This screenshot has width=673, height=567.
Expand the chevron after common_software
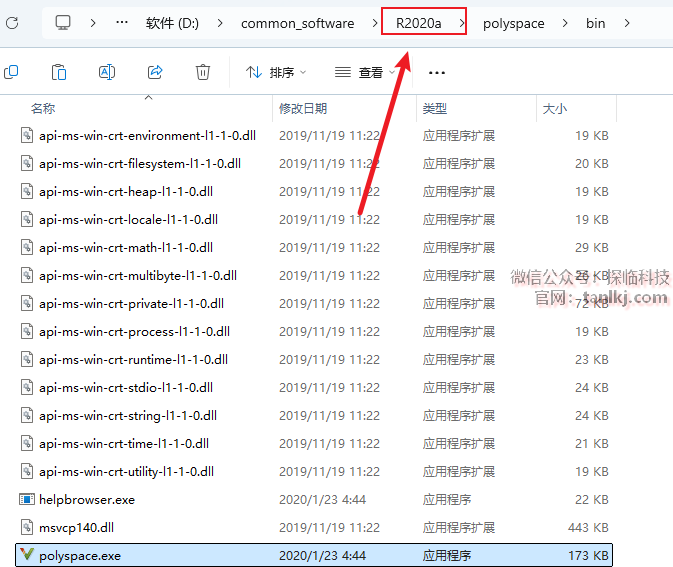click(375, 23)
